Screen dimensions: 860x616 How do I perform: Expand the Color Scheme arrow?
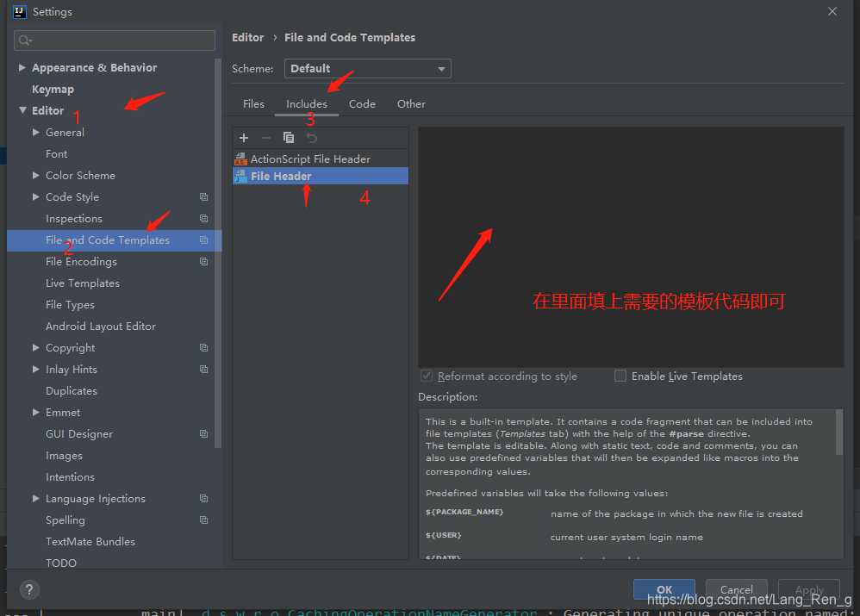coord(35,176)
